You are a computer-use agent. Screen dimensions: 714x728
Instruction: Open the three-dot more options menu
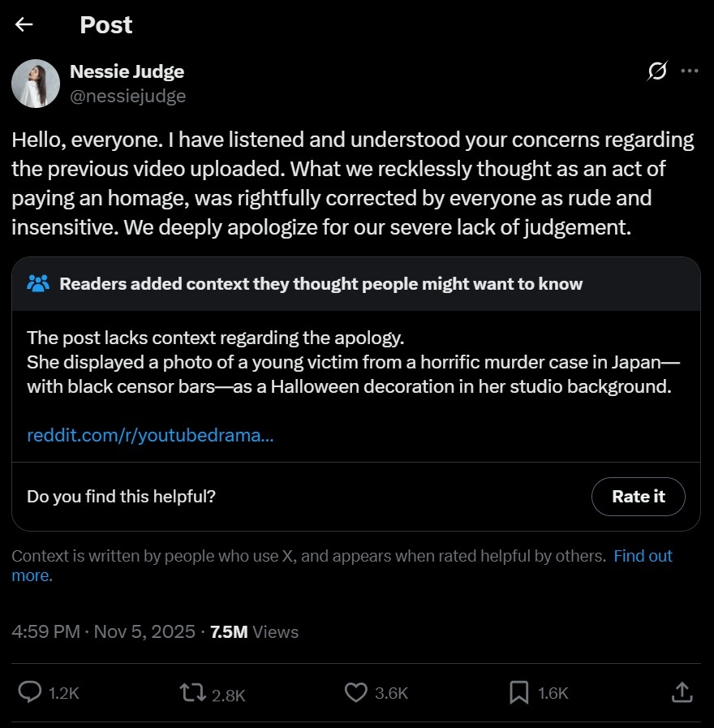pyautogui.click(x=690, y=71)
